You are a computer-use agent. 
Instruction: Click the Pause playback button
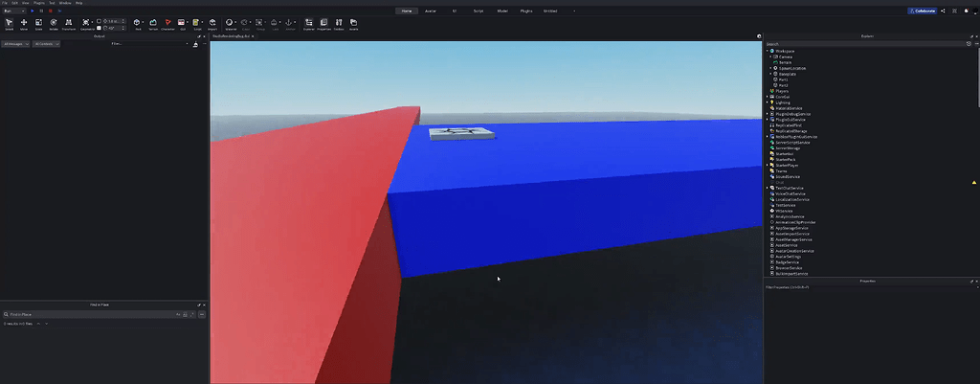[41, 11]
